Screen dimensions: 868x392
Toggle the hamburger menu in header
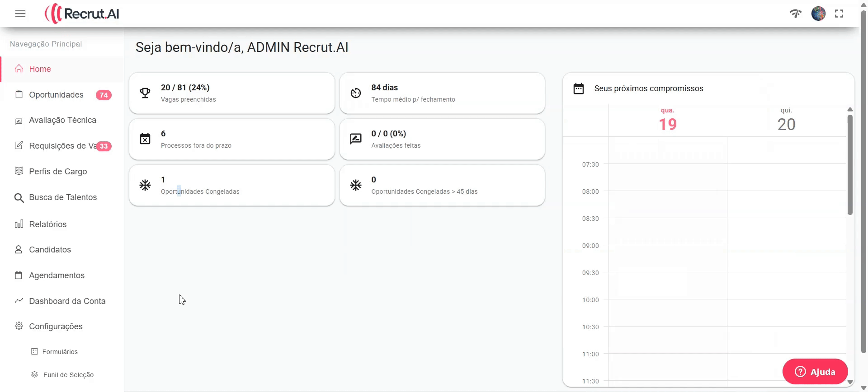click(20, 14)
